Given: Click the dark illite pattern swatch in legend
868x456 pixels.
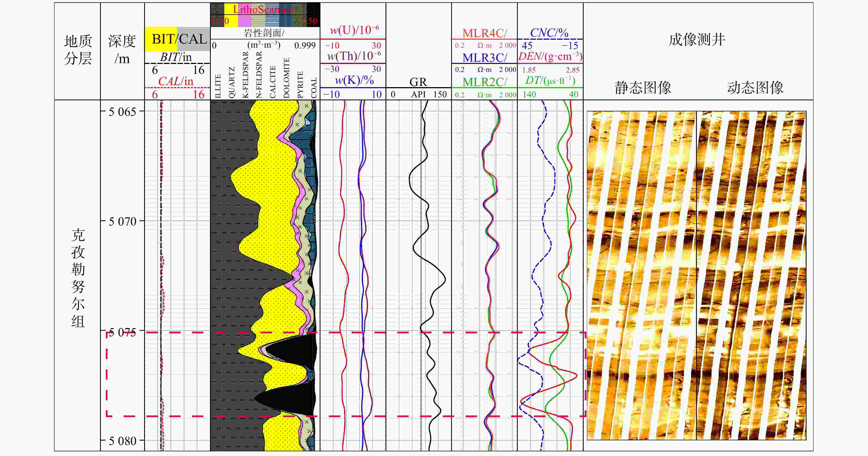Looking at the screenshot, I should point(217,9).
